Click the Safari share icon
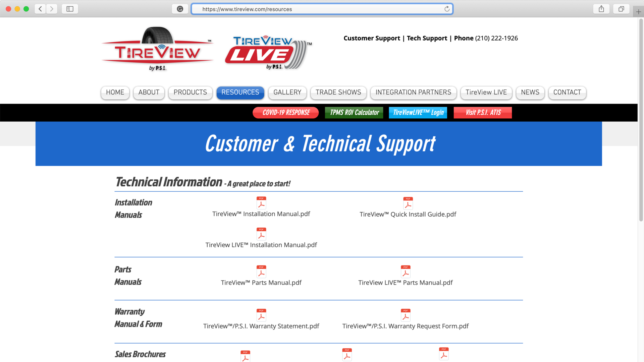644x362 pixels. coord(601,9)
